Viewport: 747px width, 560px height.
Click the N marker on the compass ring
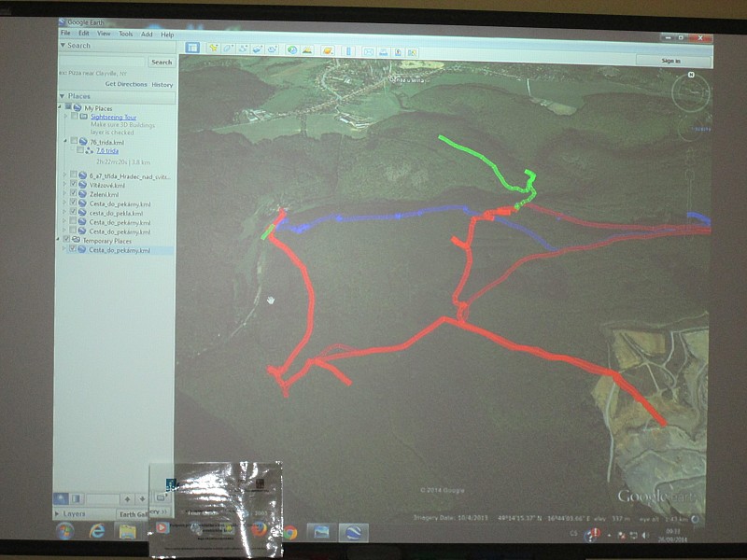click(691, 75)
